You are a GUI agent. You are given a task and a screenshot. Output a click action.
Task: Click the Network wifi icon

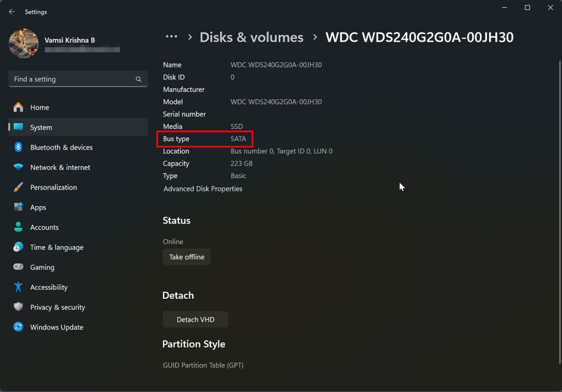coord(18,167)
